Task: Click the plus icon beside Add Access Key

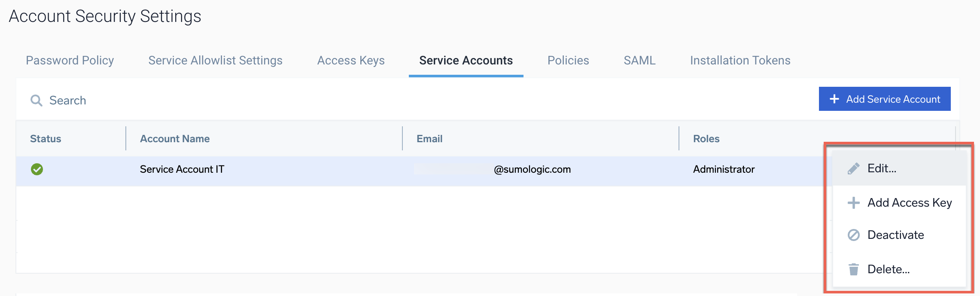Action: [853, 203]
